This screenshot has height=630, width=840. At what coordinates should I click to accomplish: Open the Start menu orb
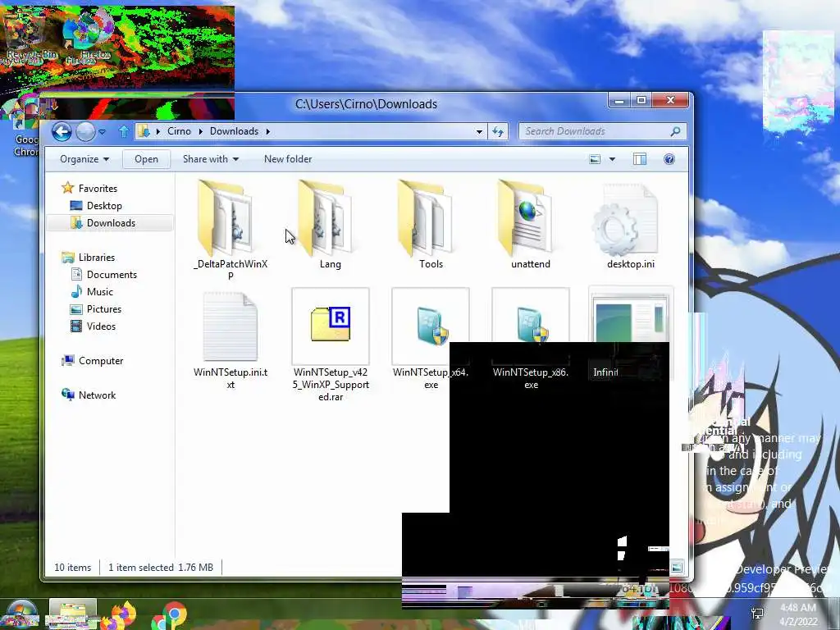coord(20,615)
